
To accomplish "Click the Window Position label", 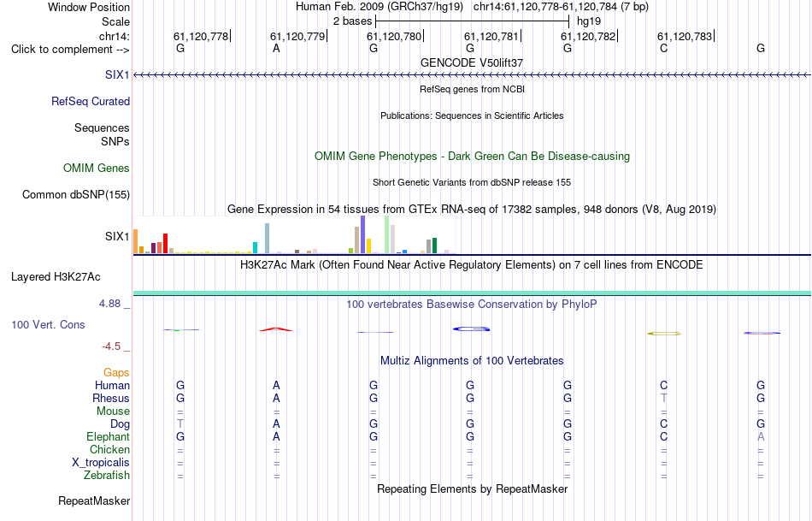I will point(89,7).
